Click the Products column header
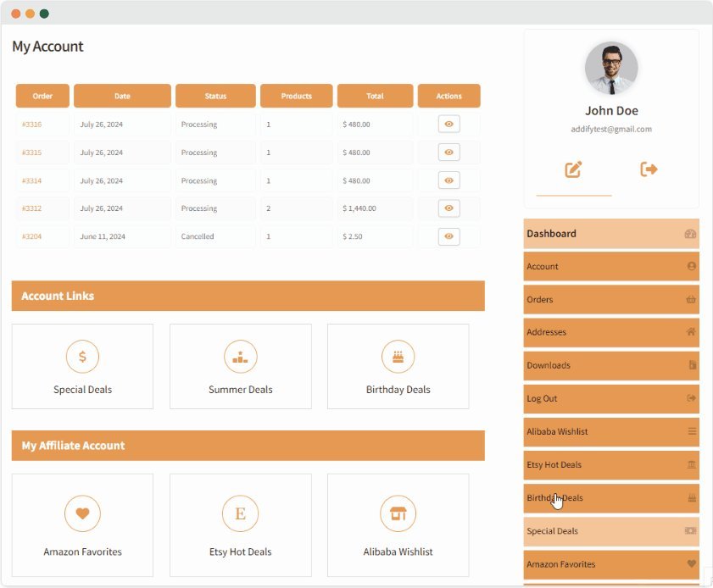713x588 pixels. click(x=297, y=96)
